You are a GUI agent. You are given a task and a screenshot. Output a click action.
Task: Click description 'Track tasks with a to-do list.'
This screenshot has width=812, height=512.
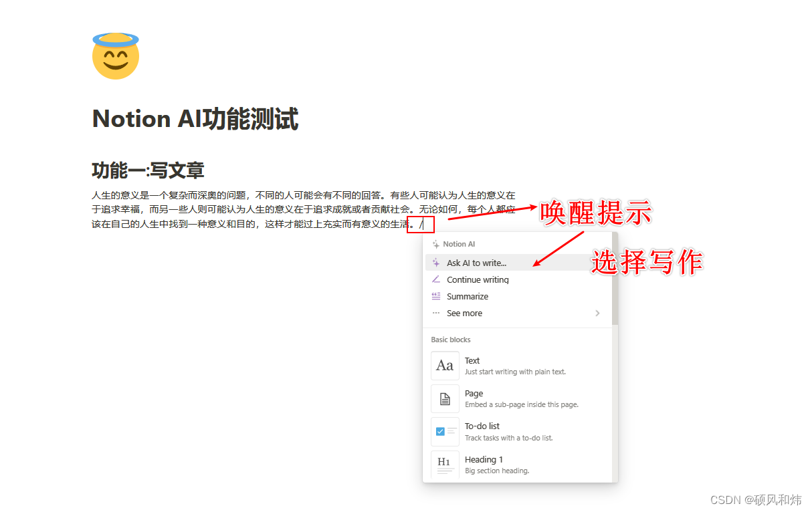509,438
